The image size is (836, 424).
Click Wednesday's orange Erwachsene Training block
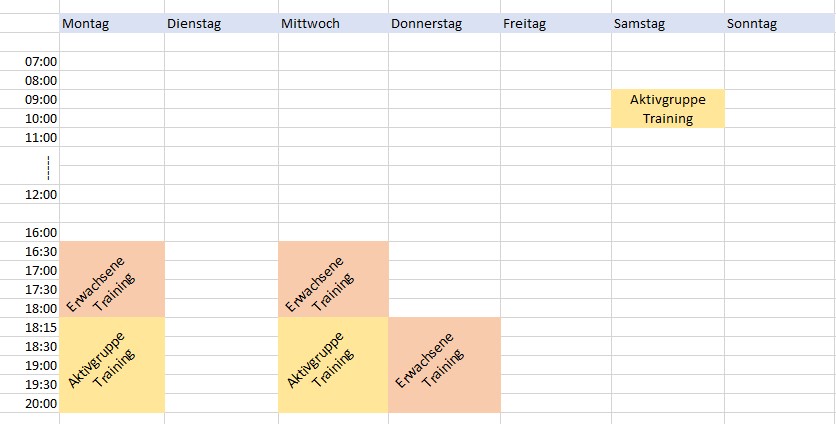pyautogui.click(x=333, y=279)
